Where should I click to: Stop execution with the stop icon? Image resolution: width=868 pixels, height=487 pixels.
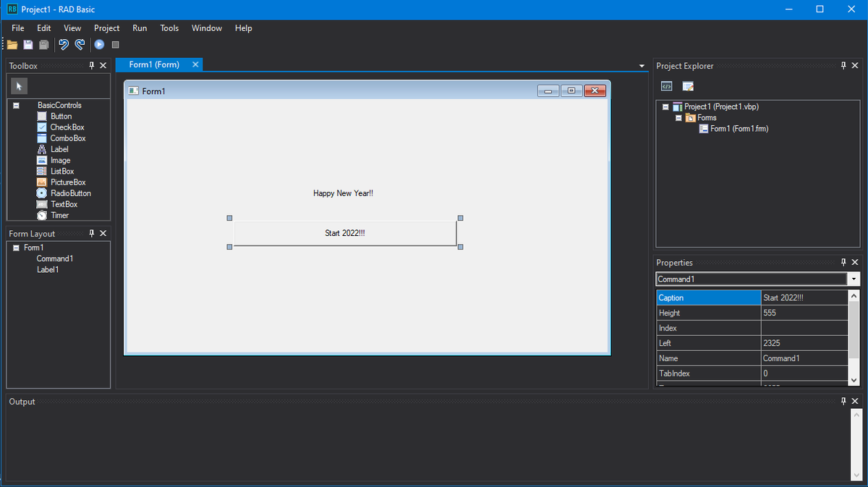tap(115, 45)
